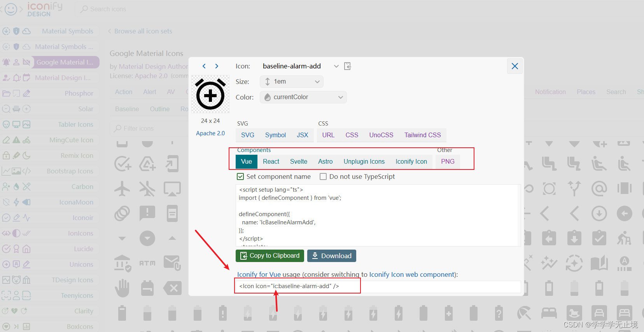
Task: Open Solar icon set
Action: [x=50, y=109]
